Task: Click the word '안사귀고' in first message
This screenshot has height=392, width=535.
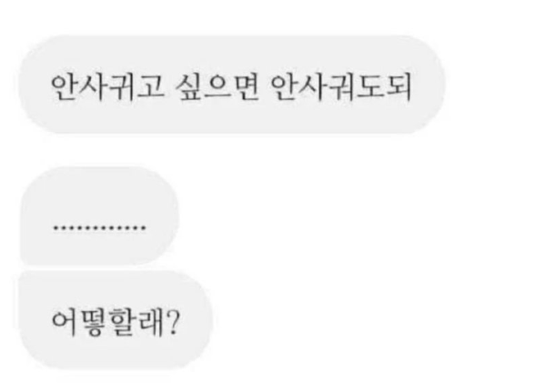Action: 107,86
